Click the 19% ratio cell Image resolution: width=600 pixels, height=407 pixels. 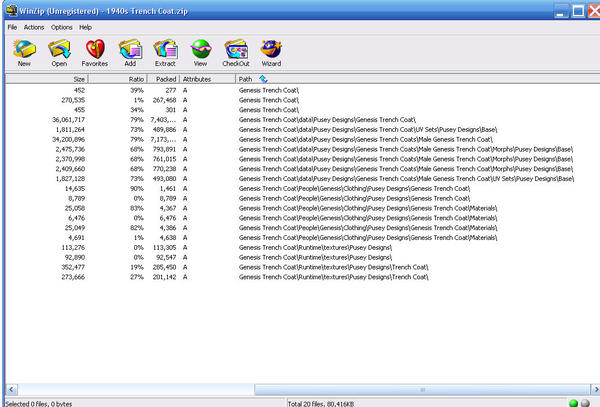(137, 267)
